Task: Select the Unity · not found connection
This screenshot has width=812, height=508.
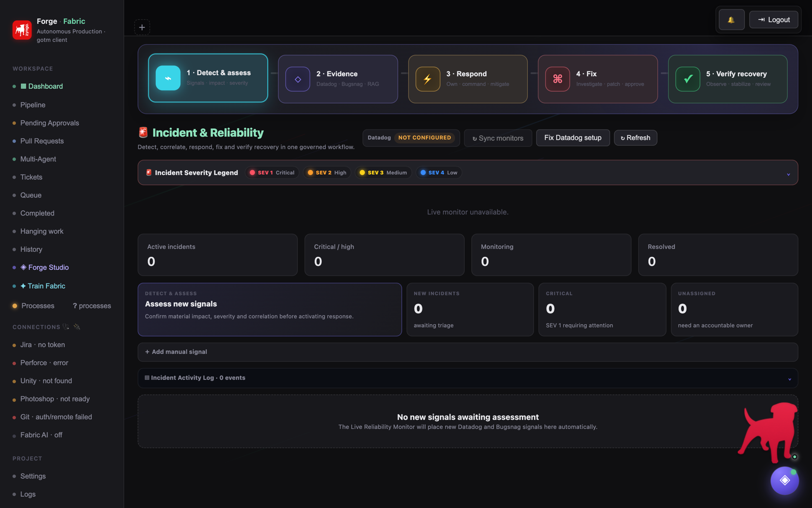Action: [46, 381]
